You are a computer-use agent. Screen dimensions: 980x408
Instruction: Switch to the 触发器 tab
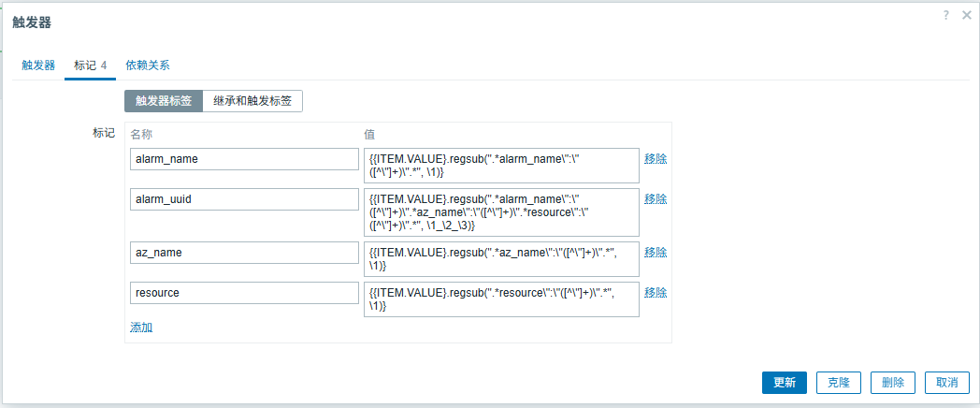[x=38, y=66]
